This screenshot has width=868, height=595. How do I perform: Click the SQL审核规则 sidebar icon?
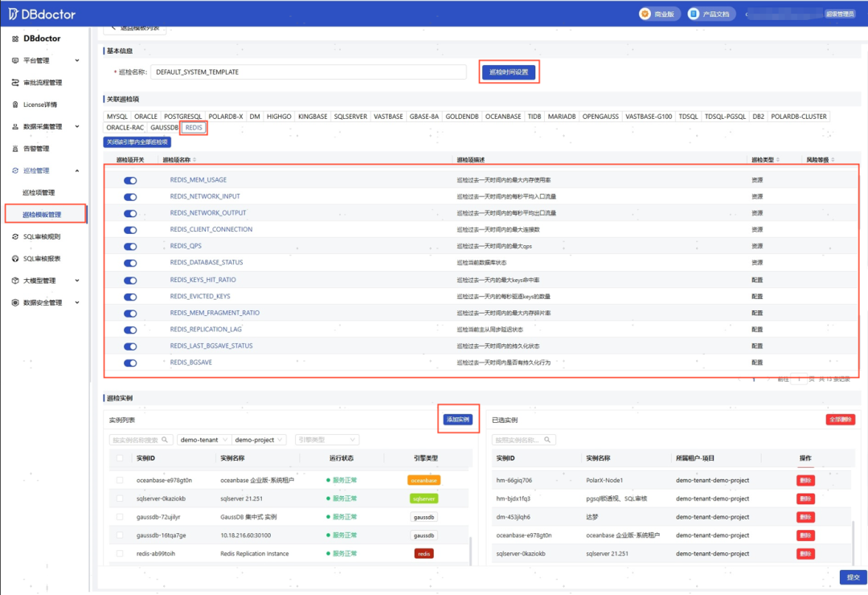click(15, 236)
